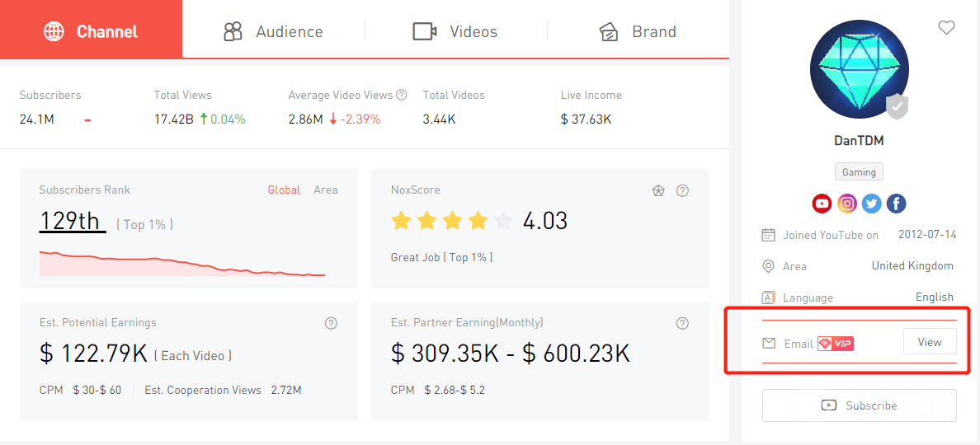The image size is (980, 445).
Task: Click Average Video Views info icon
Action: pyautogui.click(x=401, y=95)
